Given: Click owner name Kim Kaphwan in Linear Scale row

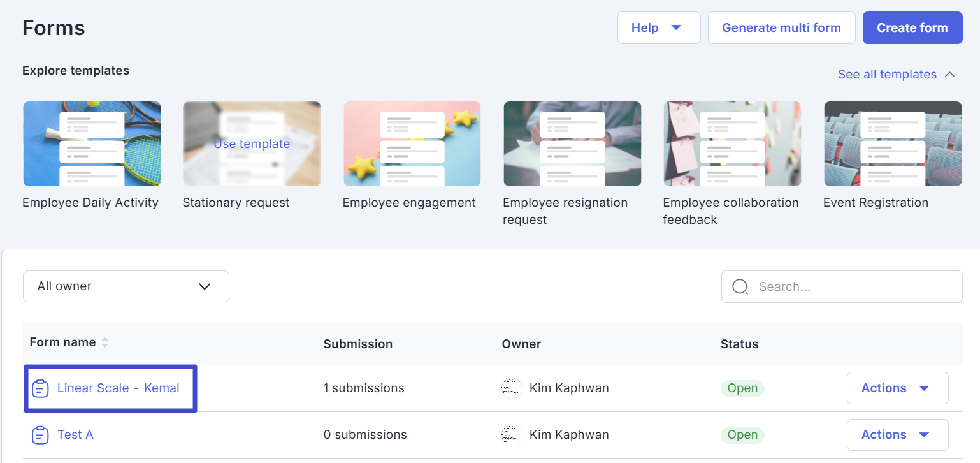Looking at the screenshot, I should click(569, 388).
